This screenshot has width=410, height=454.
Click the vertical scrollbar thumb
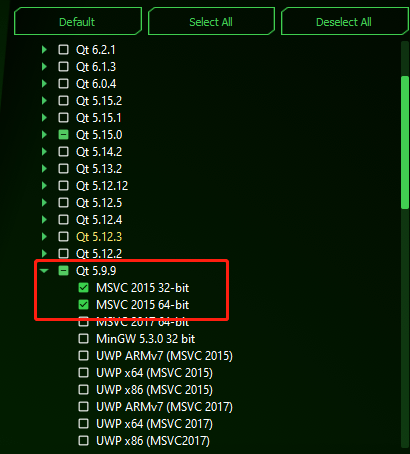pyautogui.click(x=405, y=143)
